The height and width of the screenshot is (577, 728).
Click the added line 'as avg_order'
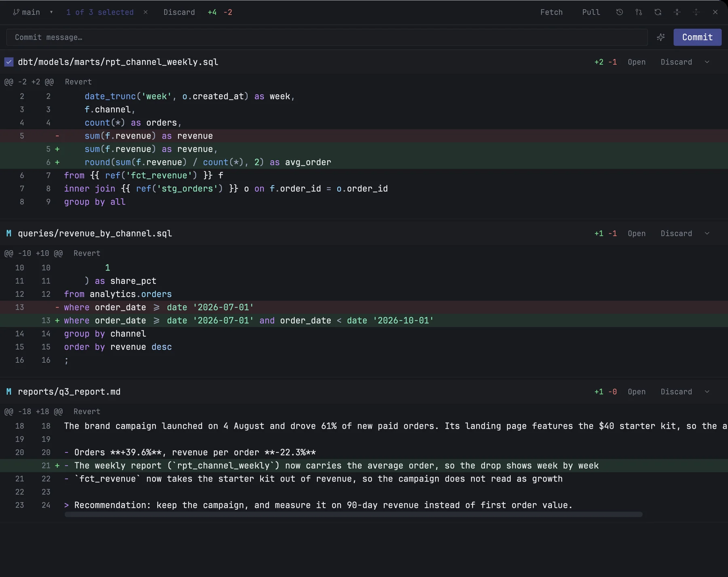point(364,162)
